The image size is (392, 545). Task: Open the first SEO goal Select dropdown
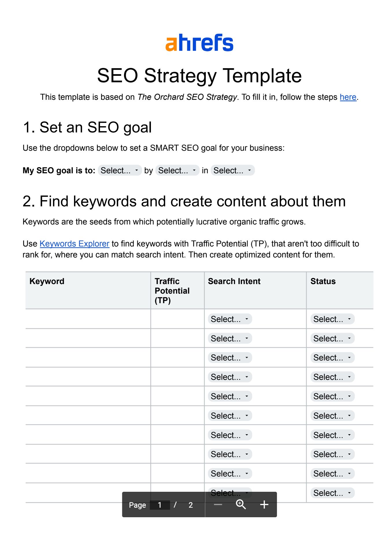click(x=119, y=170)
